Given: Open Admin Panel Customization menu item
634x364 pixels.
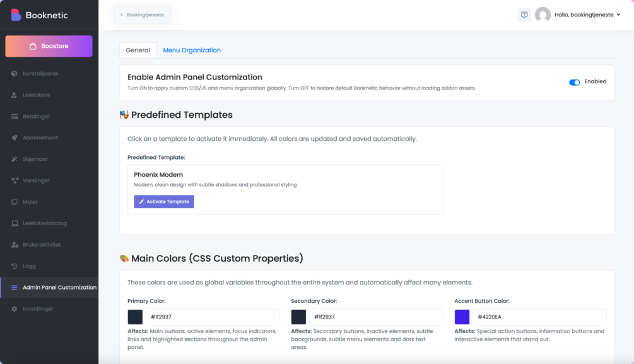Looking at the screenshot, I should 59,288.
